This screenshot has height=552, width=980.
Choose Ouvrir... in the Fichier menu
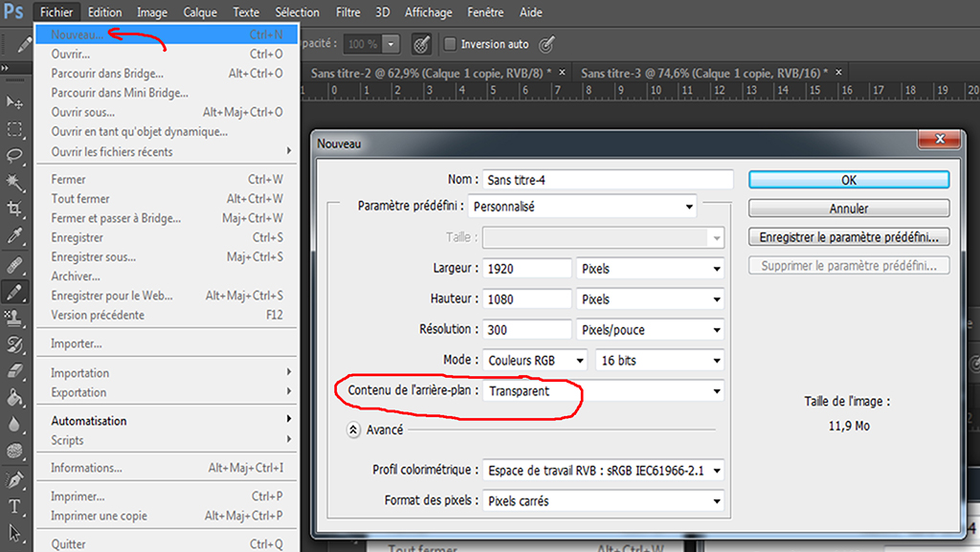click(x=167, y=54)
